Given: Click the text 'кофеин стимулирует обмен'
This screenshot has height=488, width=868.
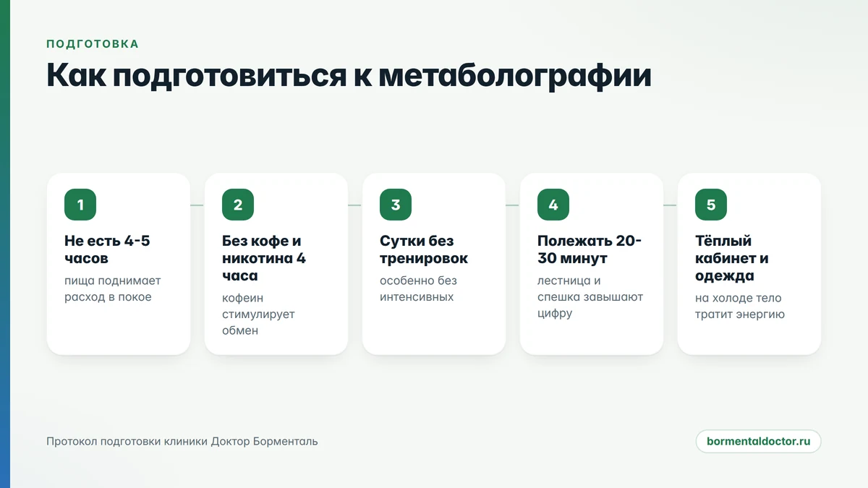Looking at the screenshot, I should click(x=258, y=314).
